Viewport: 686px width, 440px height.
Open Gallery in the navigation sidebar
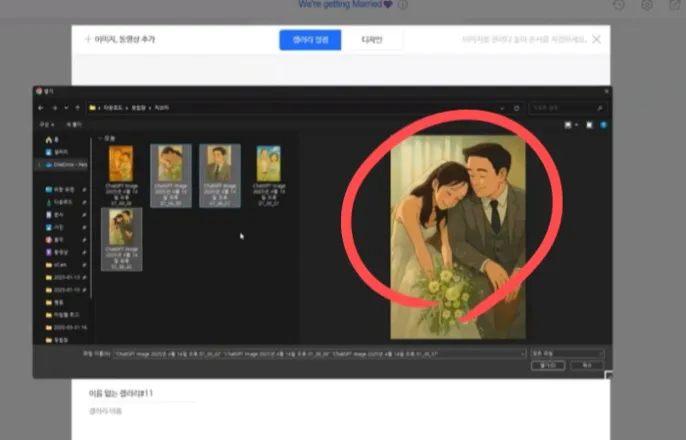[x=57, y=152]
